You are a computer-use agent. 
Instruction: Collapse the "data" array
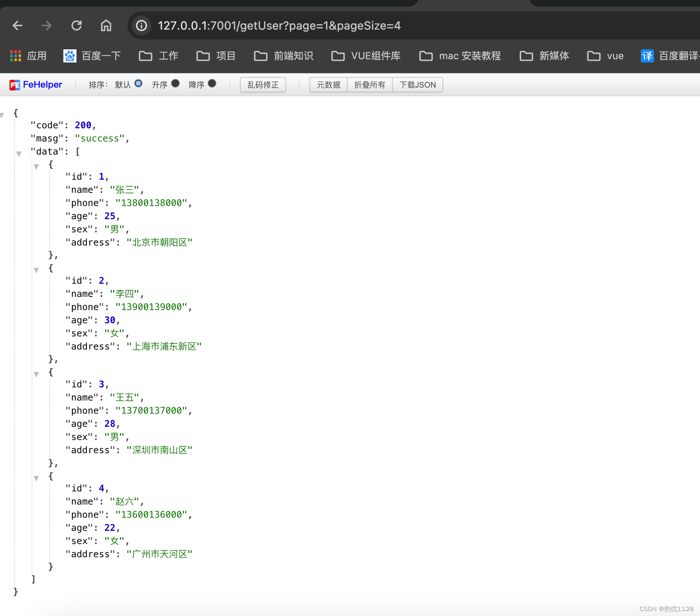point(19,154)
